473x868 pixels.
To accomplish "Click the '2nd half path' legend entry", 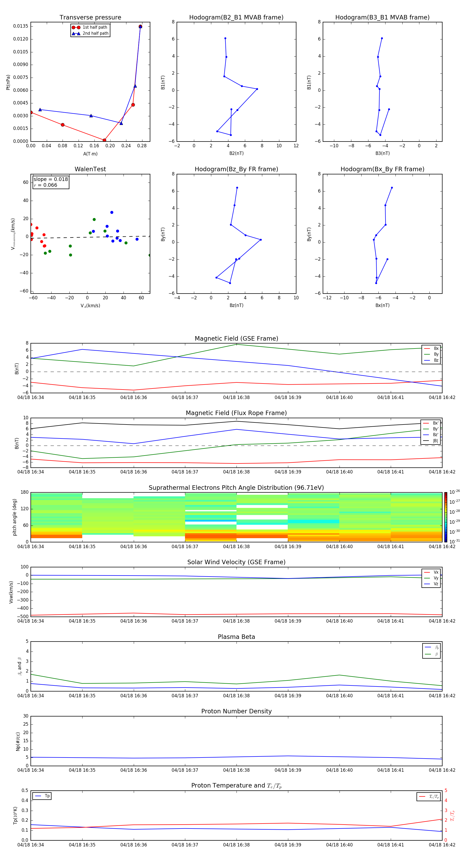I will point(91,33).
